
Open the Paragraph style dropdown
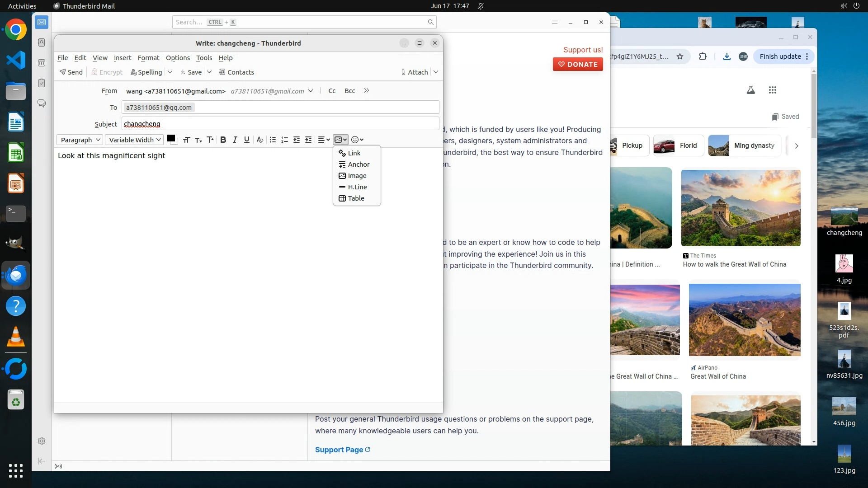[x=80, y=140]
